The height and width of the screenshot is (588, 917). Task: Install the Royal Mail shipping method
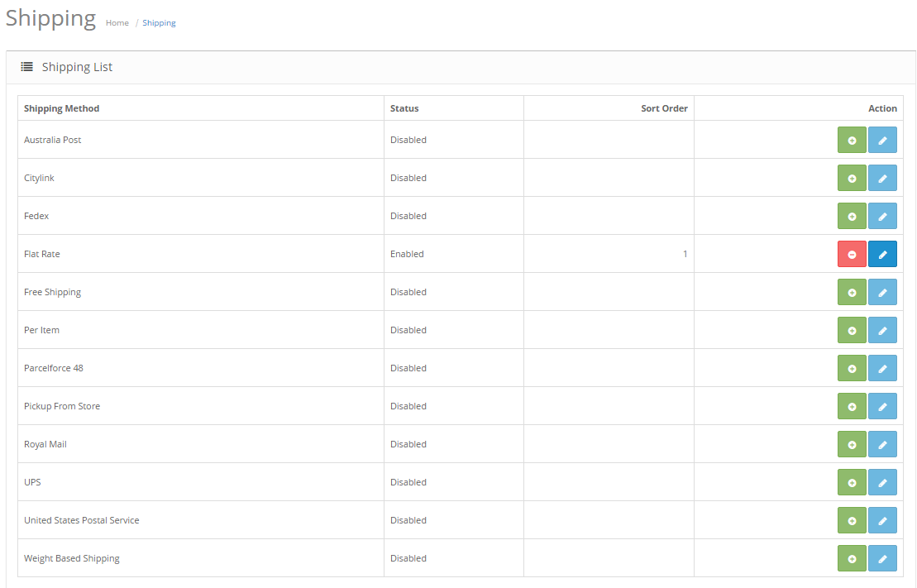point(852,445)
